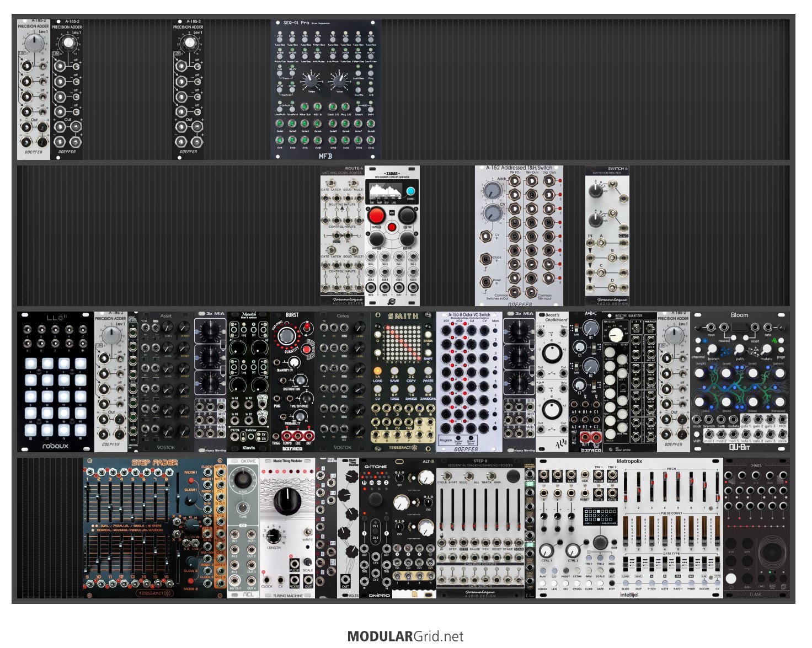Click the large black button on Step 8
This screenshot has height=648, width=812.
[514, 475]
